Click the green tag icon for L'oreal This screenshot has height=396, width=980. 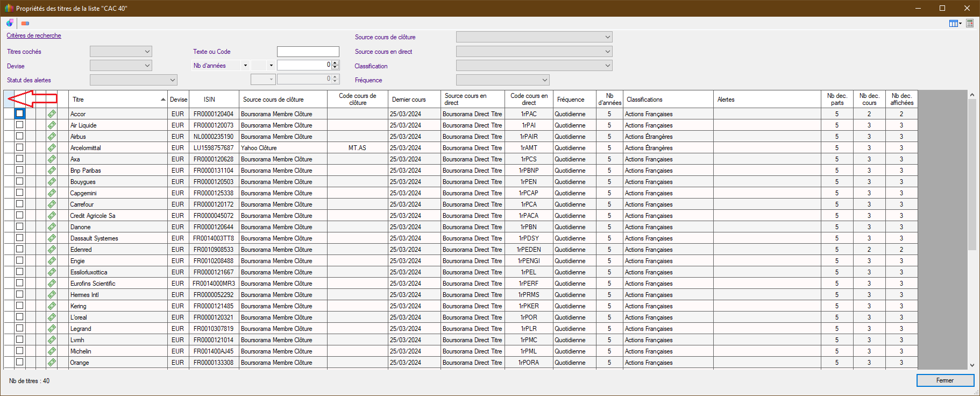[x=52, y=317]
